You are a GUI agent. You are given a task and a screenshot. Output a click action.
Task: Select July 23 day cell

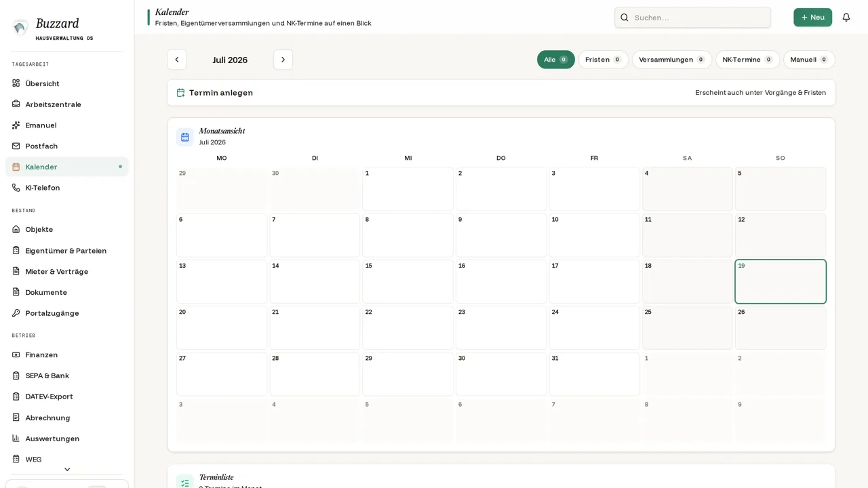point(501,328)
